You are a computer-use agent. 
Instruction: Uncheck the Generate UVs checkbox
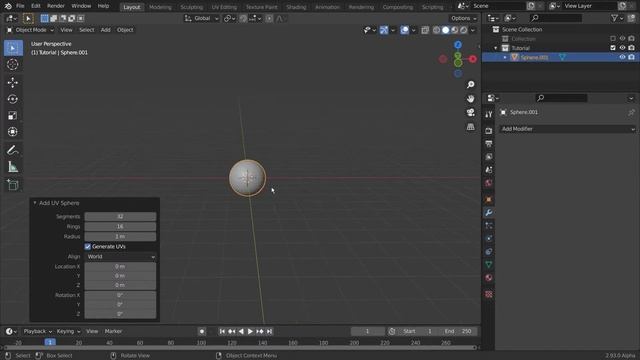pyautogui.click(x=87, y=247)
